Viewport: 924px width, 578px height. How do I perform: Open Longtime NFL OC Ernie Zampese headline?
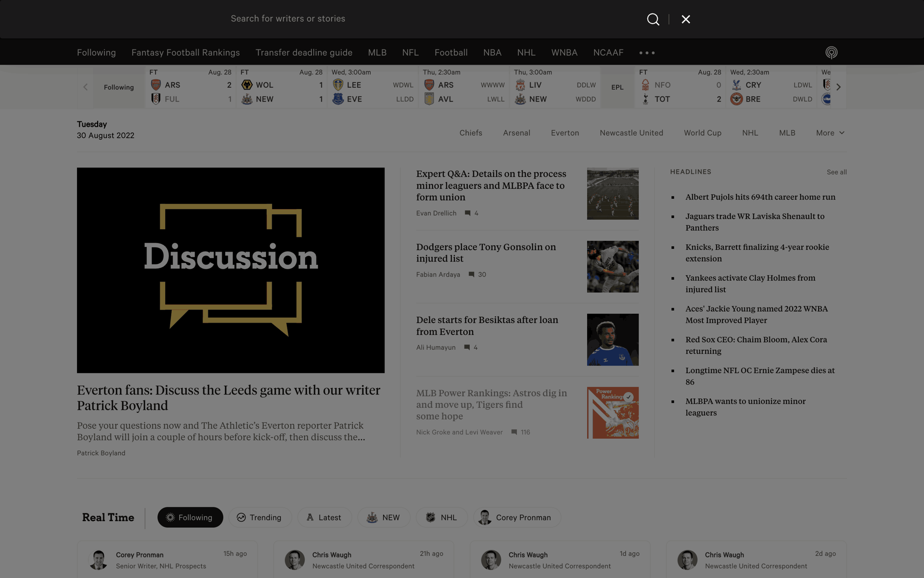pyautogui.click(x=760, y=376)
